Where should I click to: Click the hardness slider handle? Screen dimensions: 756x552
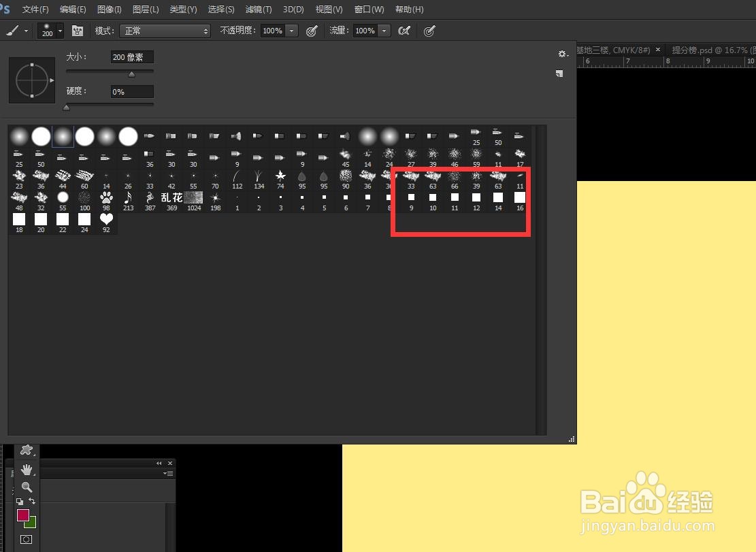tap(67, 108)
